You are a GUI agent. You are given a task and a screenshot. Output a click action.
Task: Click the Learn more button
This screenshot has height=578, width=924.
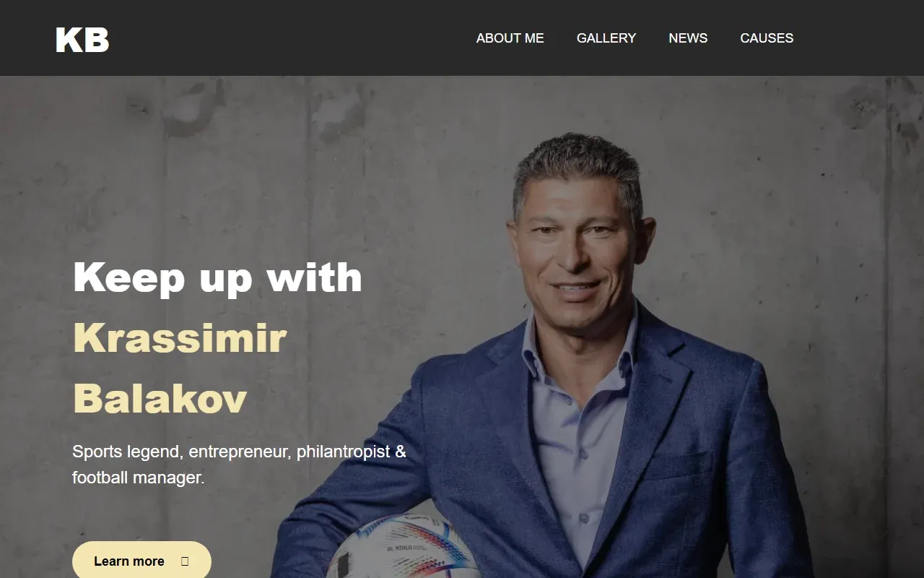click(141, 560)
